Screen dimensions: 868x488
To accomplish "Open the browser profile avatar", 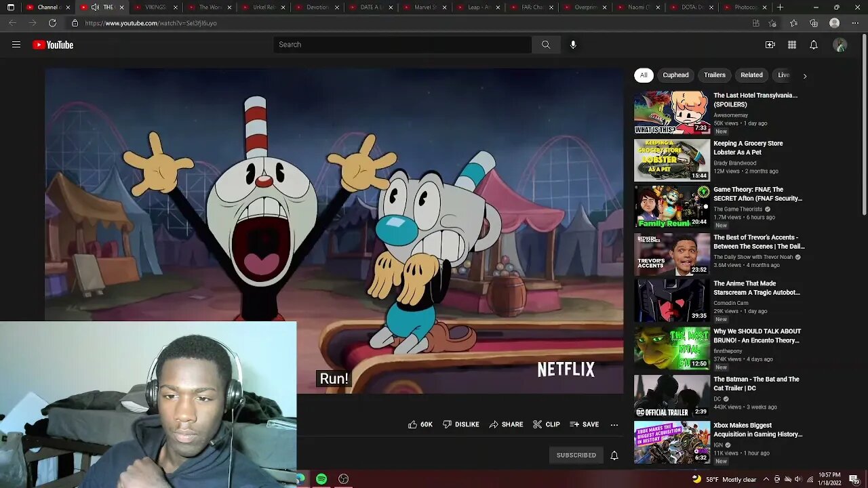I will tap(835, 23).
